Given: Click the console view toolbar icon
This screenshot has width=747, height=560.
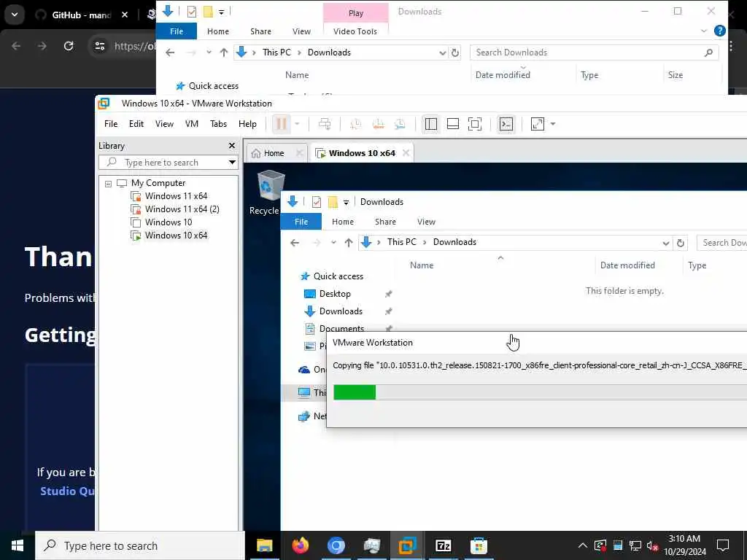Looking at the screenshot, I should coord(506,124).
